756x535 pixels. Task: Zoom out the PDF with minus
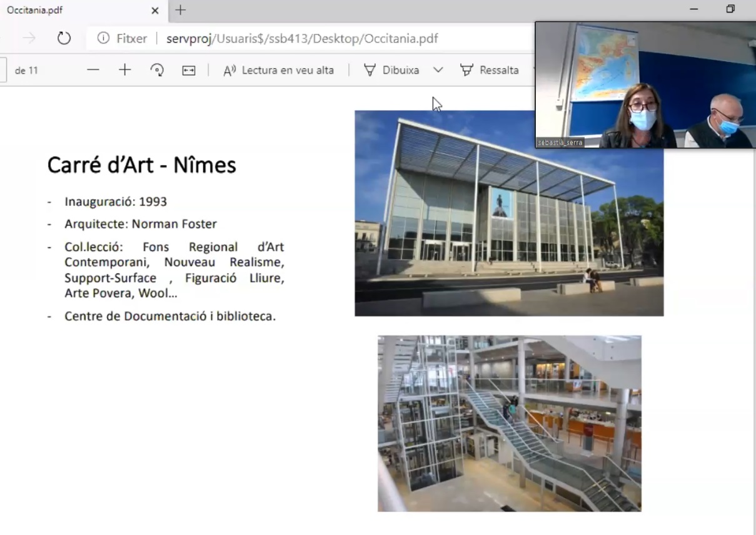tap(93, 70)
